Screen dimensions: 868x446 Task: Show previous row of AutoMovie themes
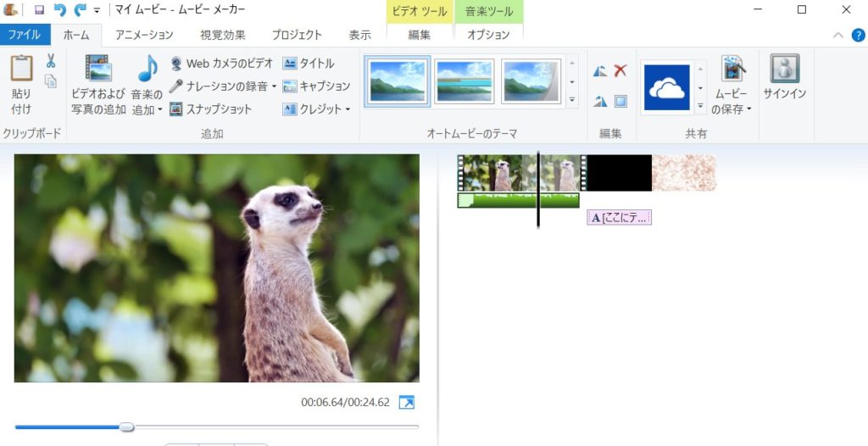572,63
